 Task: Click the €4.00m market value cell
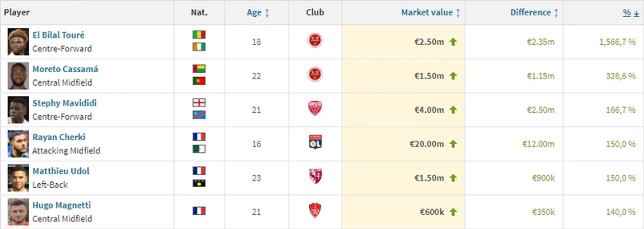coord(429,110)
